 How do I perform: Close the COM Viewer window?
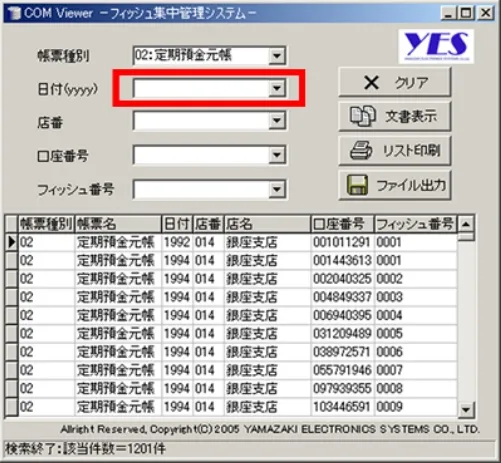coord(486,13)
